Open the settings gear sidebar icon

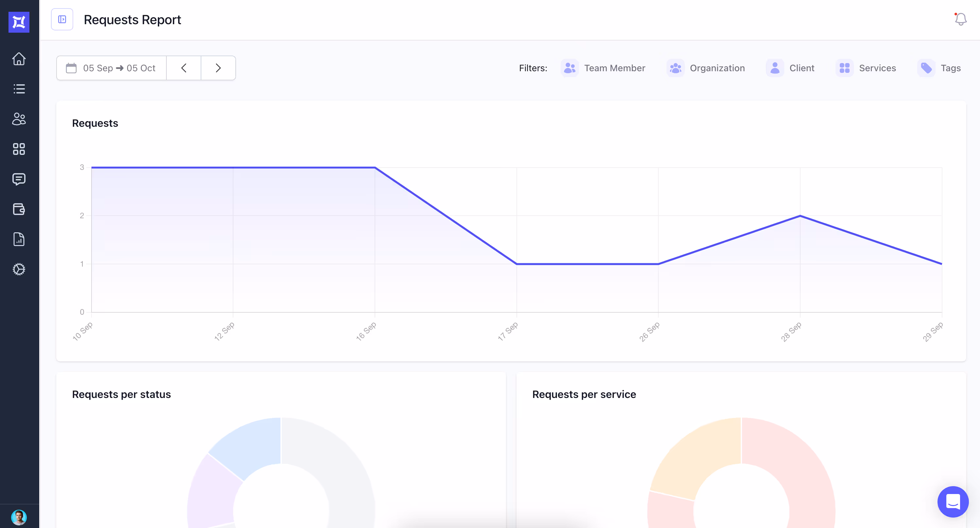(19, 269)
